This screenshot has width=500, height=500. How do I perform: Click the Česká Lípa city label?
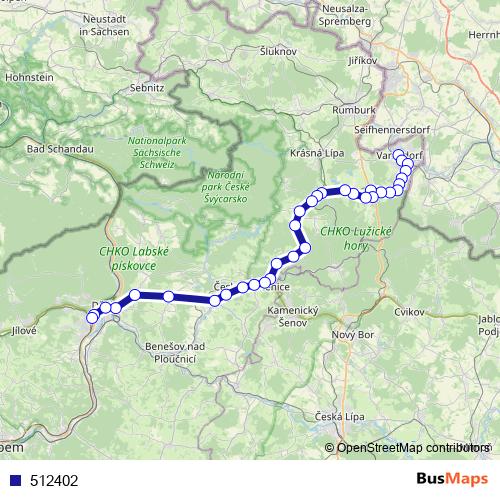[x=340, y=417]
